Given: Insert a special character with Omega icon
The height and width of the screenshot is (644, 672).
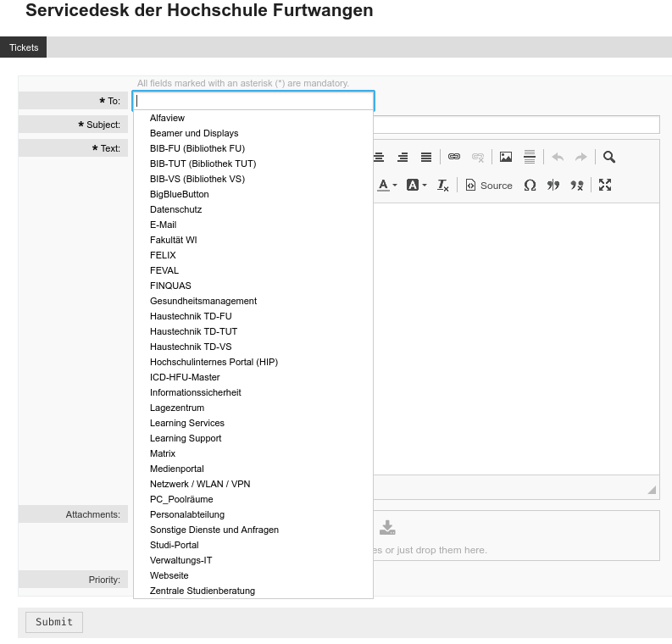Looking at the screenshot, I should 530,185.
